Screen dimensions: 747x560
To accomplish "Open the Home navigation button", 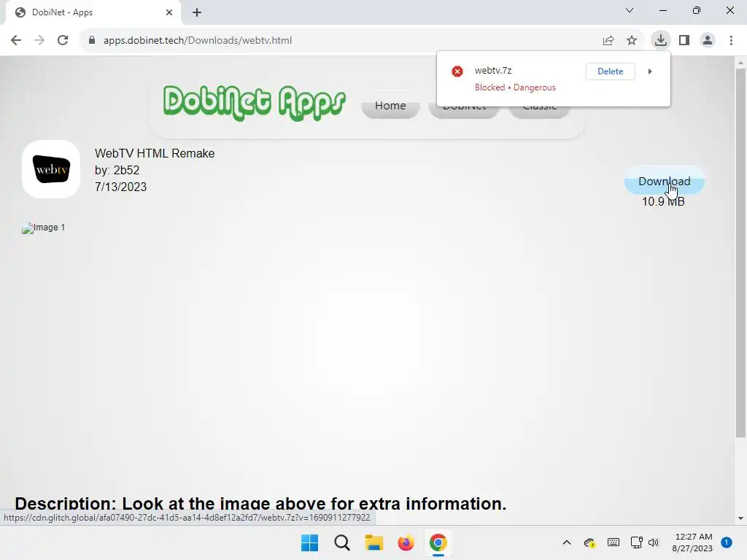I will tap(391, 106).
